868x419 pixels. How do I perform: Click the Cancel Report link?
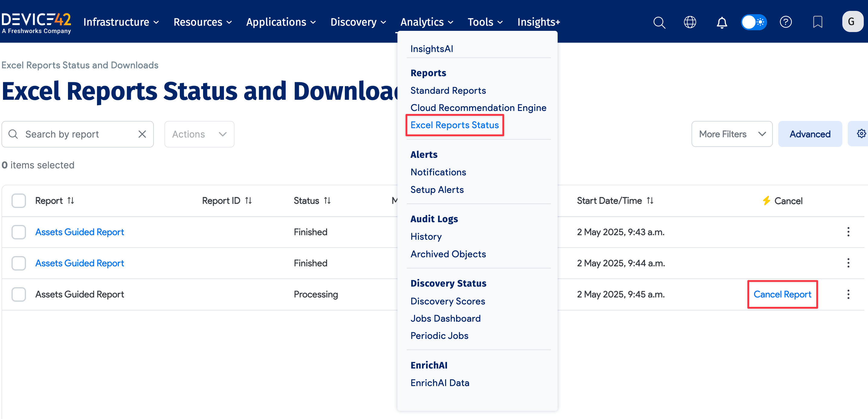coord(782,294)
